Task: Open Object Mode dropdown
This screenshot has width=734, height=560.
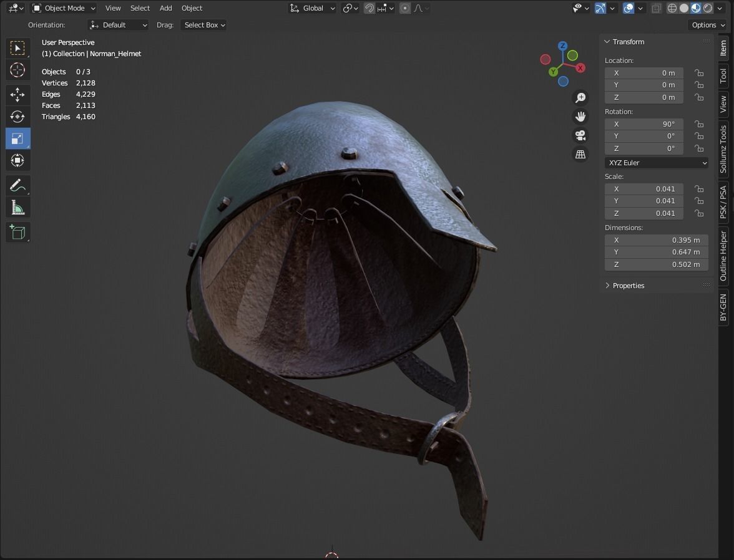Action: tap(64, 8)
